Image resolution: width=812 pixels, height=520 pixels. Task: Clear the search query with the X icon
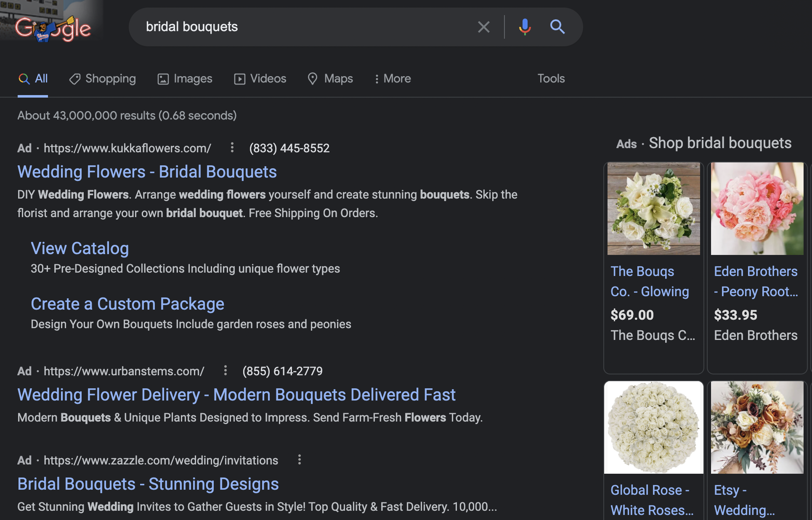pyautogui.click(x=483, y=27)
